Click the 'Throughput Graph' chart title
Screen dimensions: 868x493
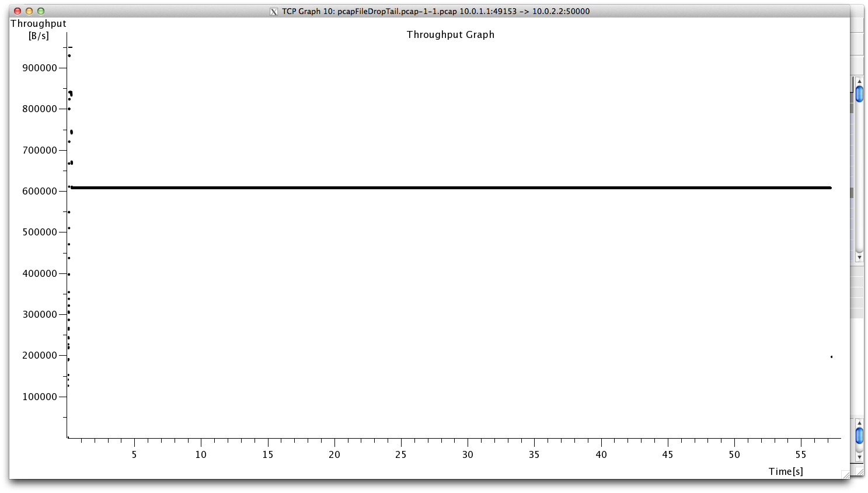451,34
